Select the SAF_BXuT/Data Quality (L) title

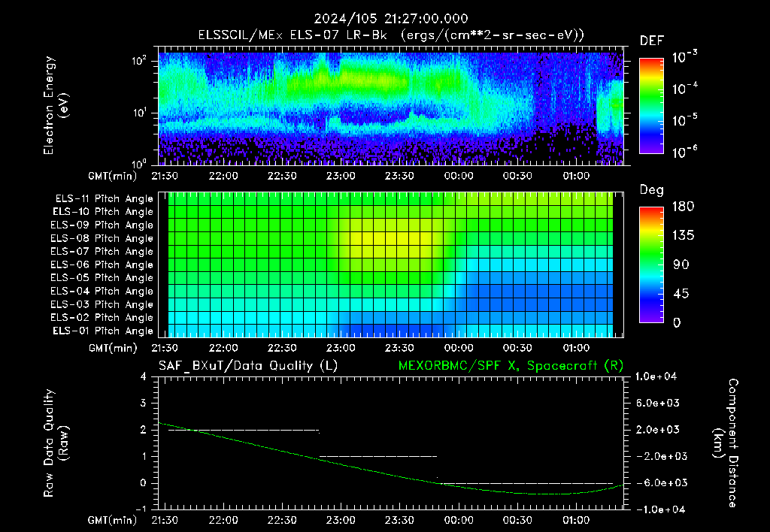pyautogui.click(x=248, y=366)
